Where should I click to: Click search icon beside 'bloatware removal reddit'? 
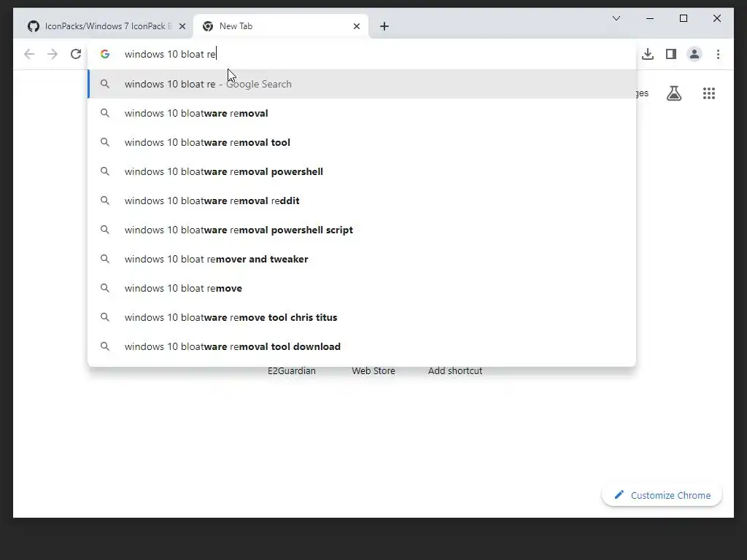click(x=105, y=201)
